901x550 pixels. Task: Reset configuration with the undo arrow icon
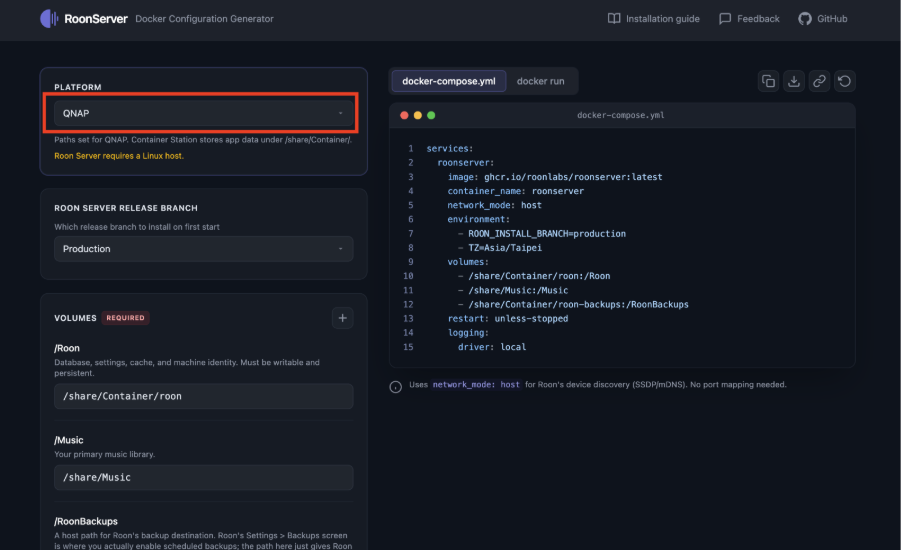pos(844,81)
